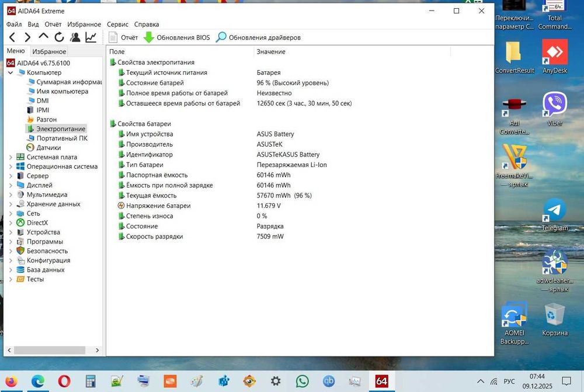
Task: Open the ConvertResult folder on desktop
Action: [515, 57]
